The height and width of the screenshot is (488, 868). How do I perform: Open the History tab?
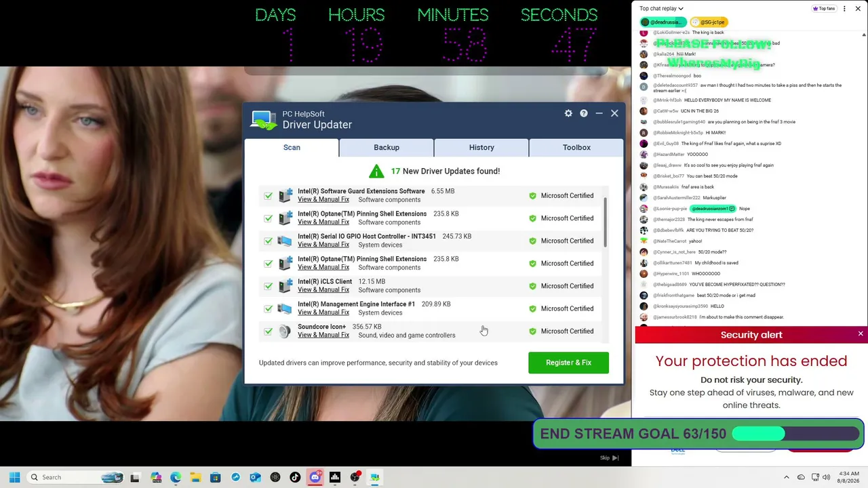pos(481,147)
